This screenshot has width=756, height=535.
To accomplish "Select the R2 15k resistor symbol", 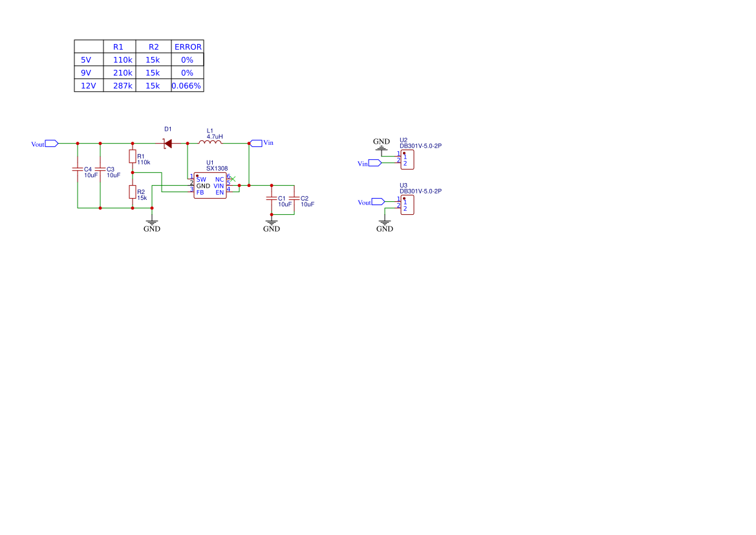I will 133,192.
